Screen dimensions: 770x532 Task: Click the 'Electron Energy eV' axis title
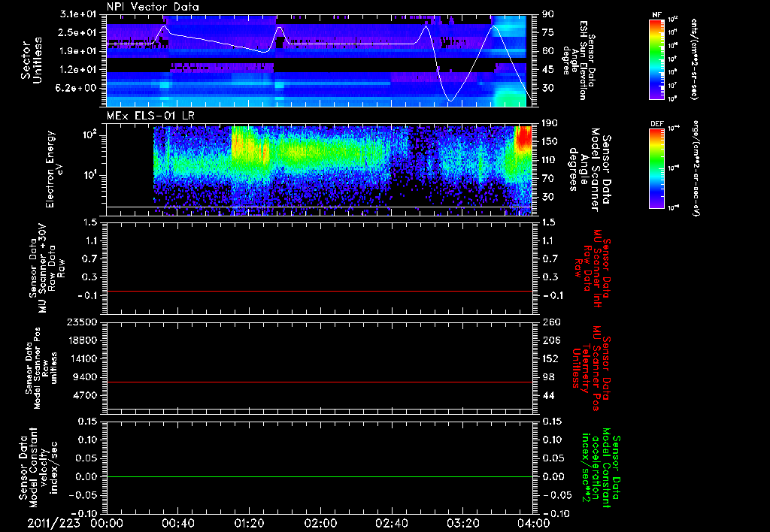(55, 169)
